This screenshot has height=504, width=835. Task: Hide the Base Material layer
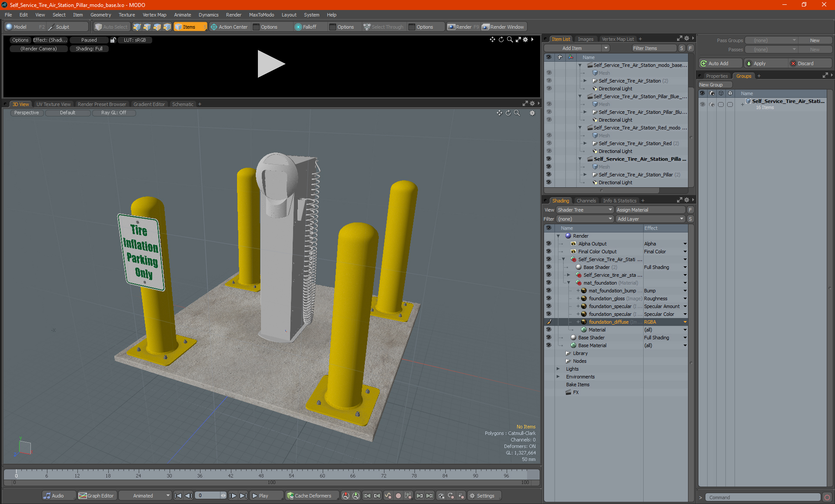point(548,345)
